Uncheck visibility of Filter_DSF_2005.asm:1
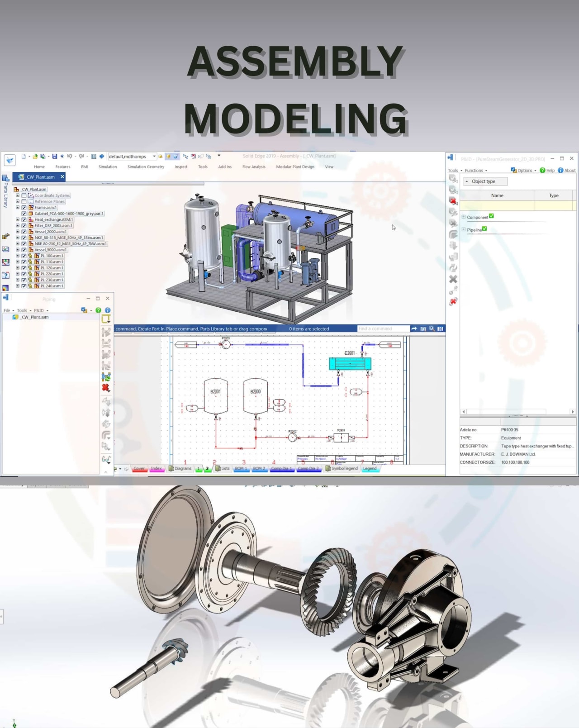This screenshot has width=579, height=728. 24,226
